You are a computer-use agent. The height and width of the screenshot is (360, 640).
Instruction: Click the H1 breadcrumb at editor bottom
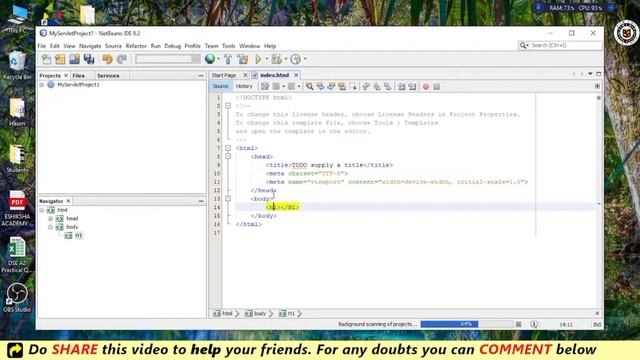(x=287, y=313)
